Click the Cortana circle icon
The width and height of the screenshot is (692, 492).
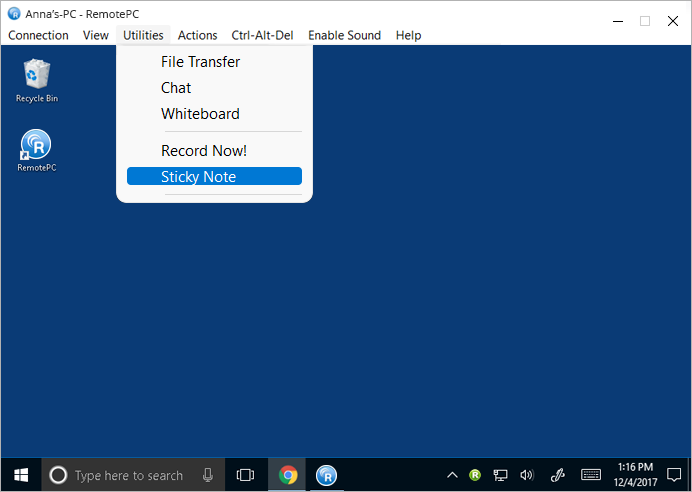(x=58, y=475)
